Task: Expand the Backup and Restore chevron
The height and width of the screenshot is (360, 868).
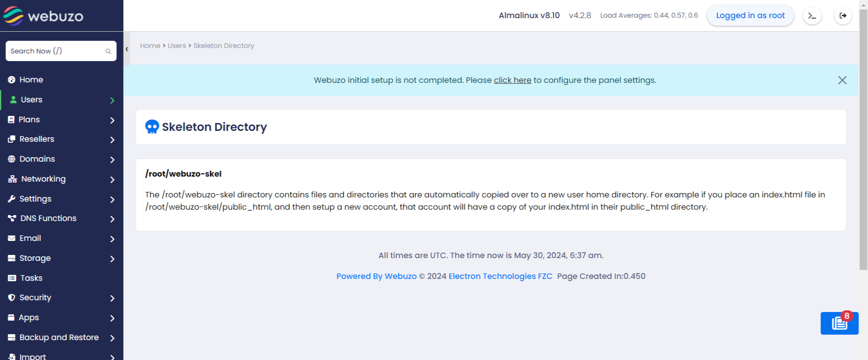Action: (112, 338)
